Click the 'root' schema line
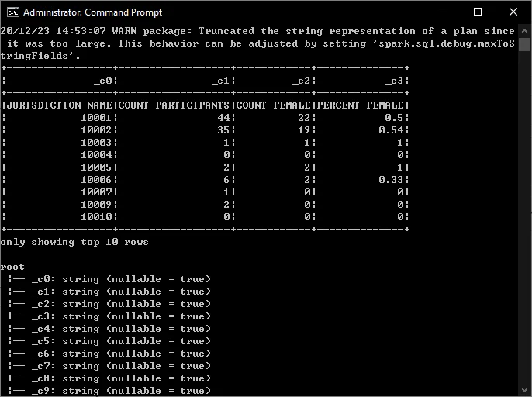Screen dimensions: 532x397 (12, 267)
